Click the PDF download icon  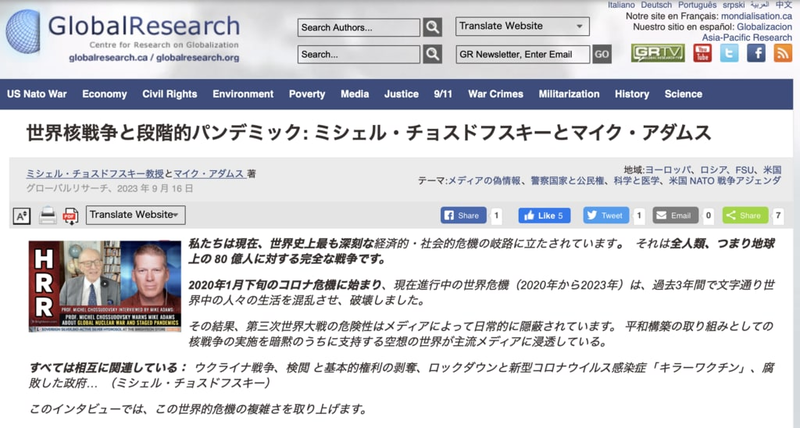70,216
